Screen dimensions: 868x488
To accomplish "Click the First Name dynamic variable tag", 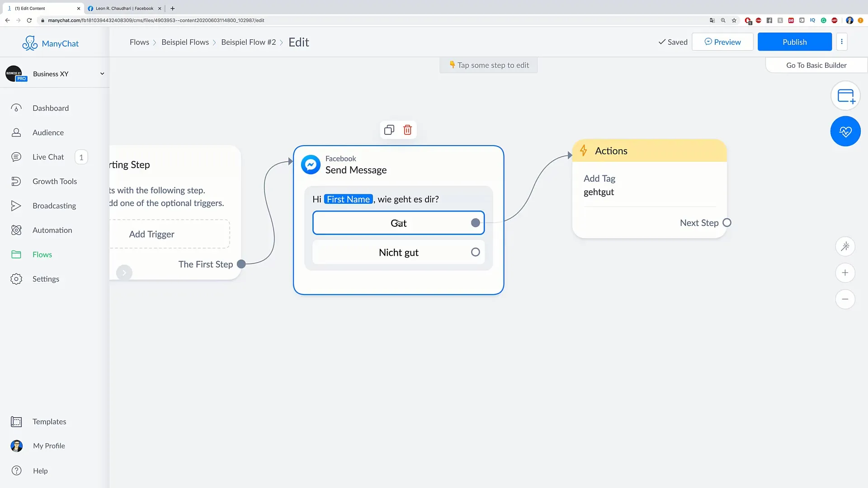I will (x=349, y=199).
